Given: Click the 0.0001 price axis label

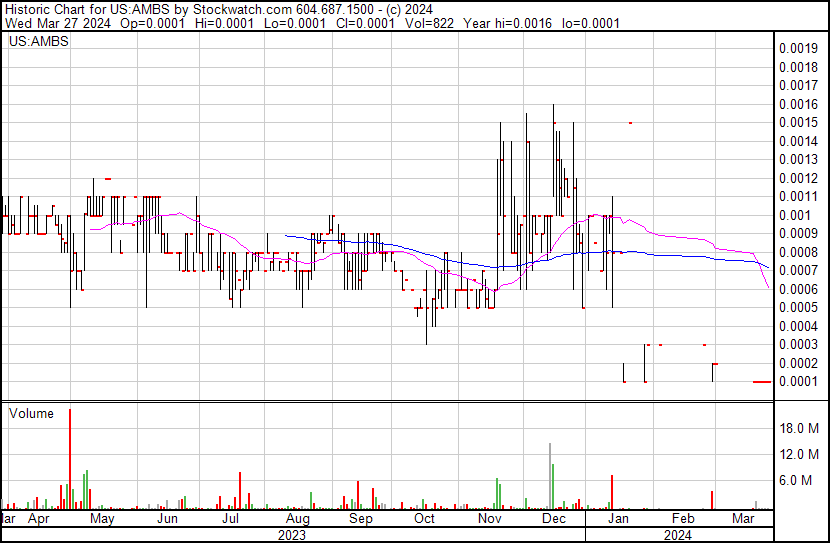Looking at the screenshot, I should click(798, 382).
